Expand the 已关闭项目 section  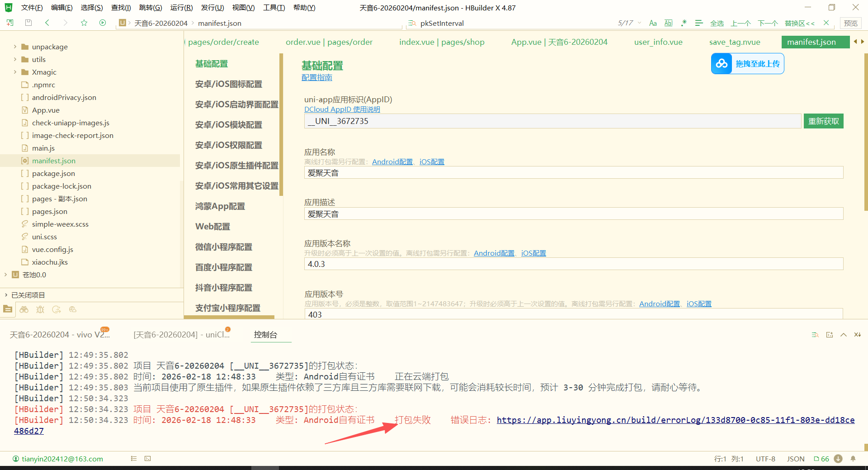coord(6,295)
